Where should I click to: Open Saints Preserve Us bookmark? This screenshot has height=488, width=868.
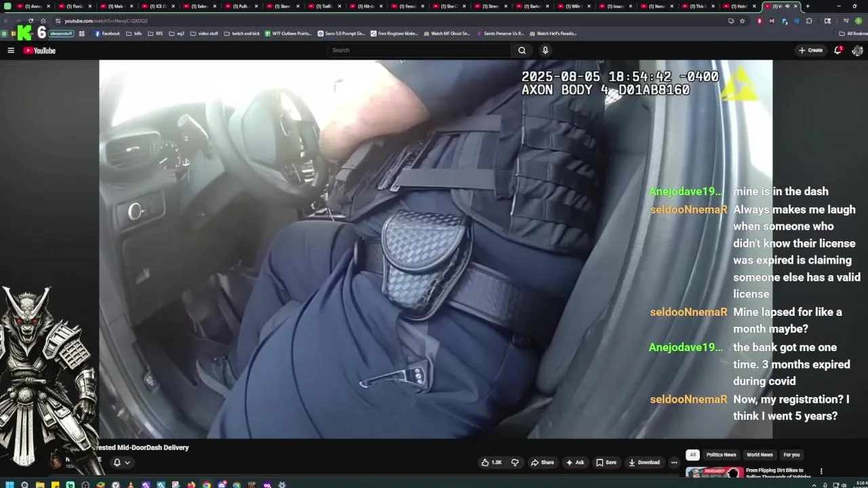[x=500, y=33]
